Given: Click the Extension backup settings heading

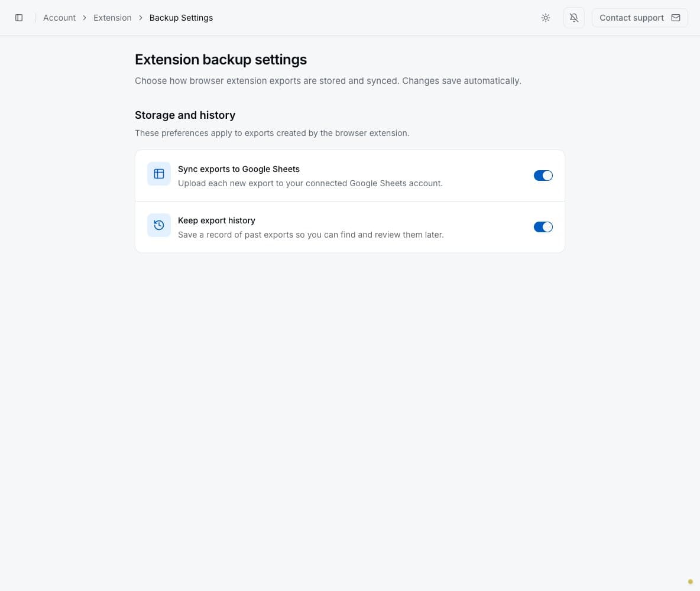Looking at the screenshot, I should point(221,59).
